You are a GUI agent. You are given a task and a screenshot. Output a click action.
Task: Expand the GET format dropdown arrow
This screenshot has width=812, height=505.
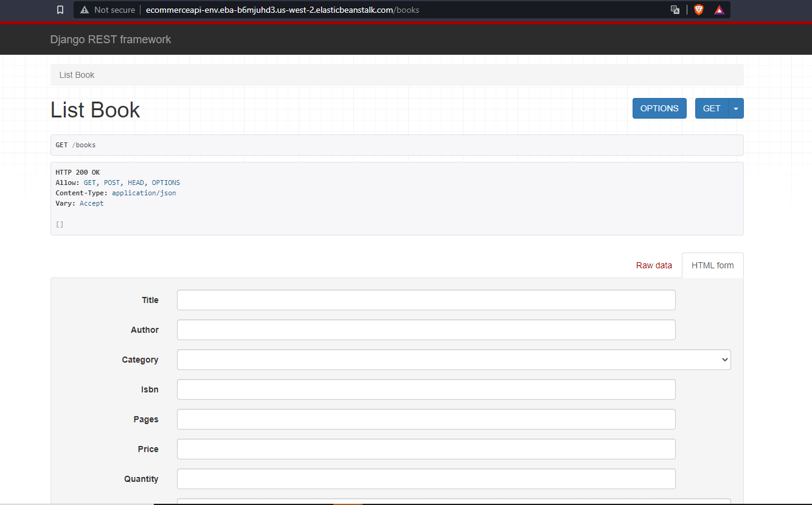pos(735,108)
